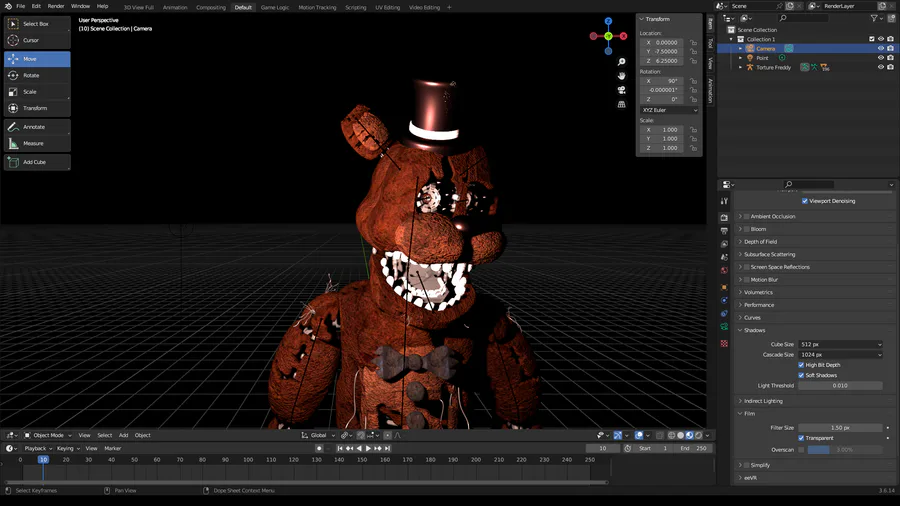Screen dimensions: 900x506
Task: Open the Object Mode dropdown
Action: [48, 435]
